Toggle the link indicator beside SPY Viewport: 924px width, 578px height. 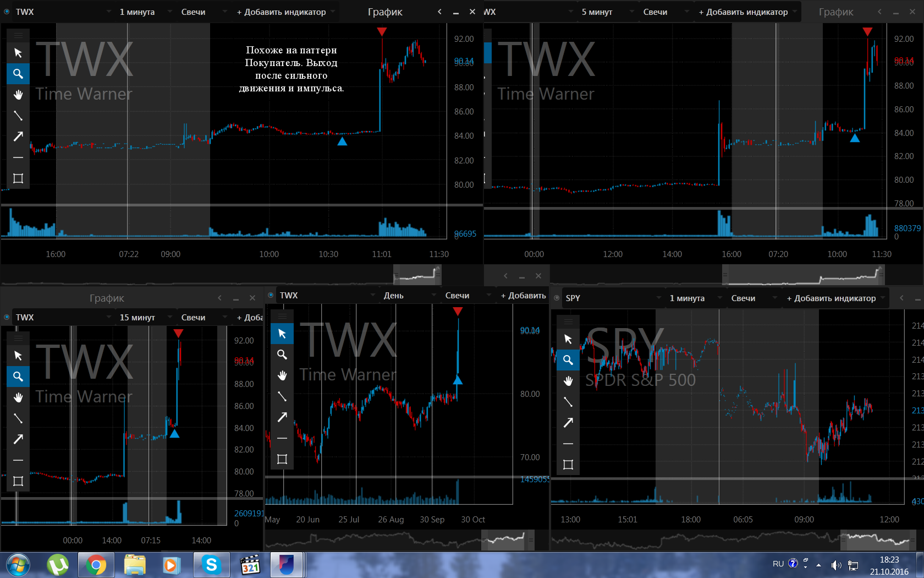557,298
